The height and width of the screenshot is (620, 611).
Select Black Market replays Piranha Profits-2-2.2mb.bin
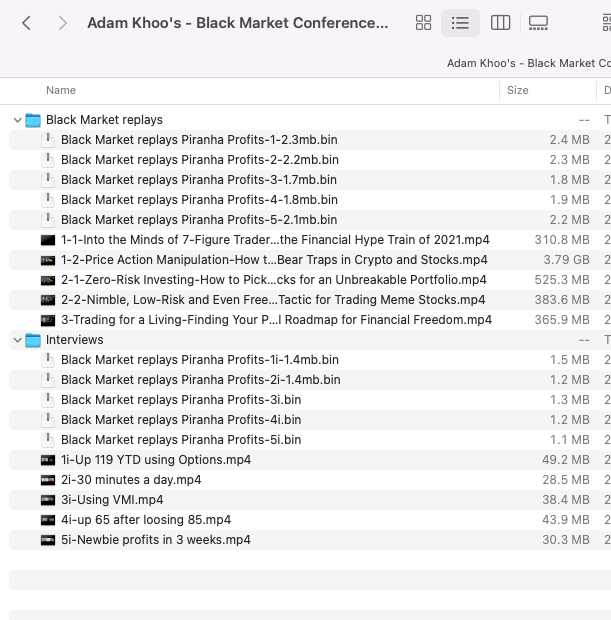tap(310, 160)
